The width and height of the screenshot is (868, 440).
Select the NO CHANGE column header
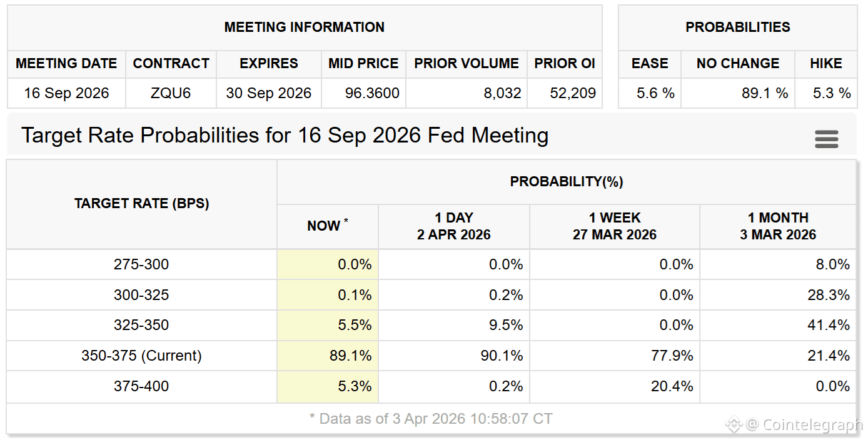coord(738,63)
